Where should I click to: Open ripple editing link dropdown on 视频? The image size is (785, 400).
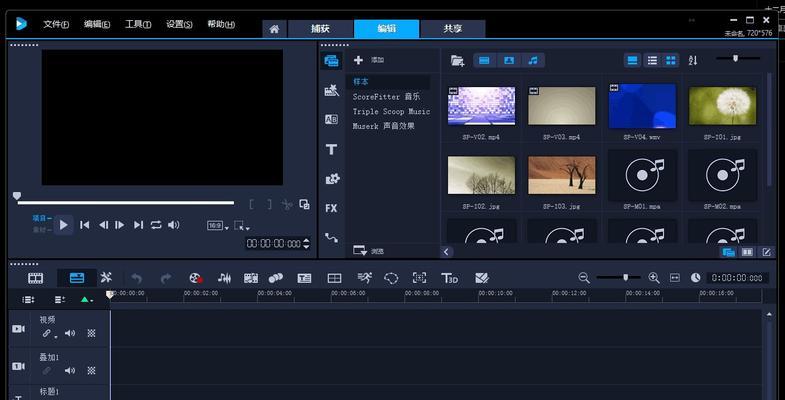click(56, 337)
